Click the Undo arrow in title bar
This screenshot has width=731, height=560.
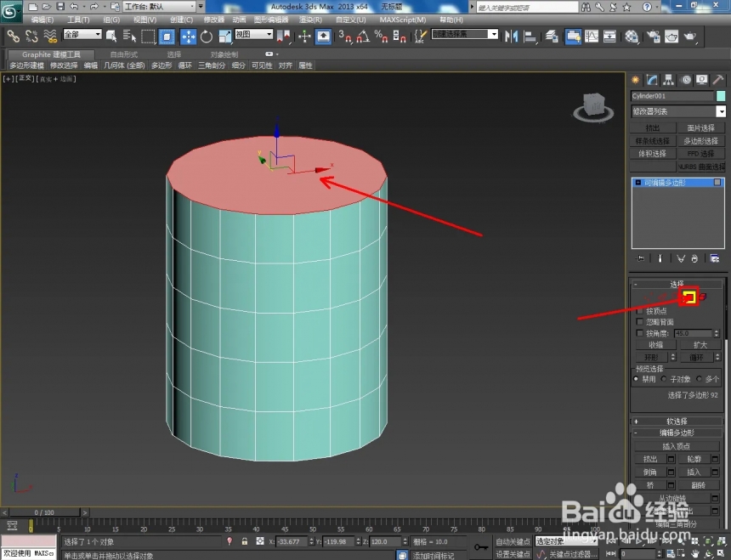coord(74,7)
